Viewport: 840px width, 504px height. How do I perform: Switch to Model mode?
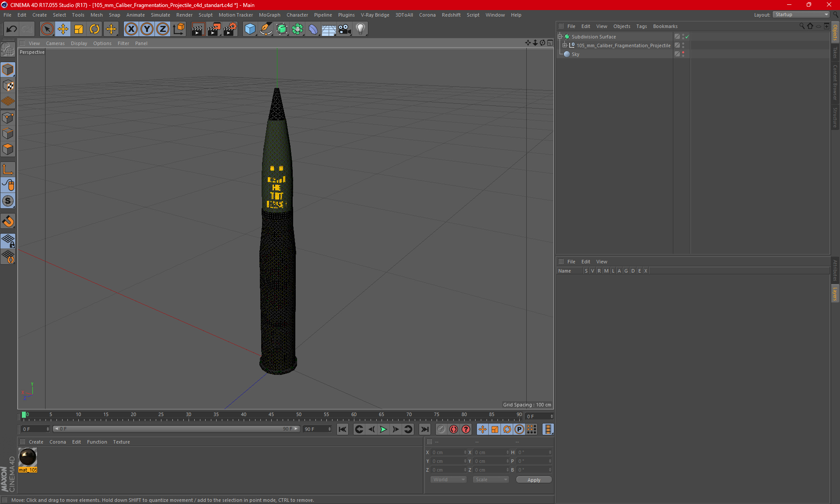pos(8,70)
